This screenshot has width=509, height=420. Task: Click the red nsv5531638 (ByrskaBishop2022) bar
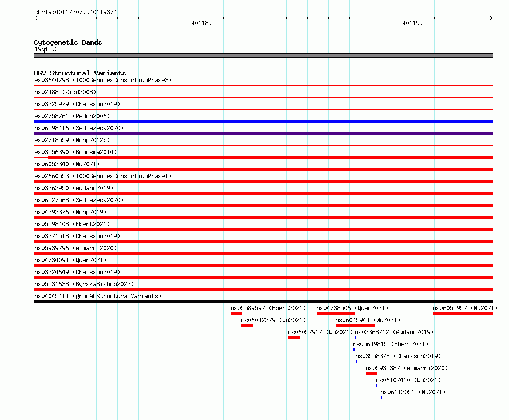point(263,290)
